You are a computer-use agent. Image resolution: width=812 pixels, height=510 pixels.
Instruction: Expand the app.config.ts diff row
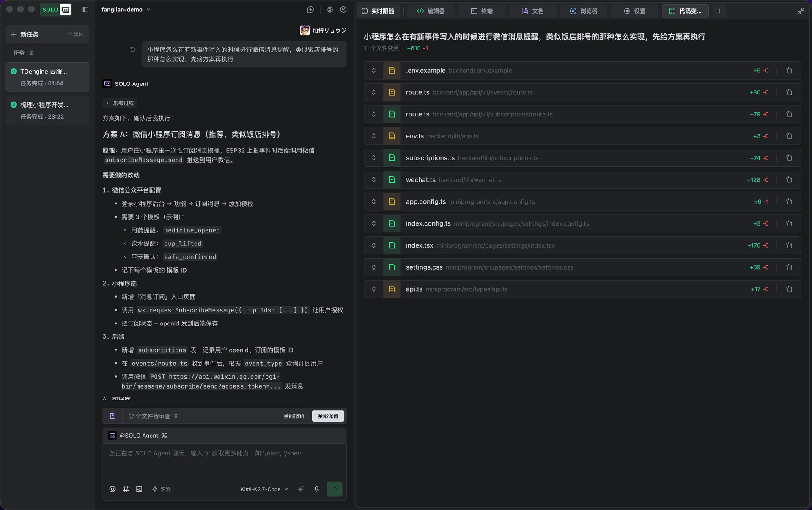pyautogui.click(x=374, y=202)
